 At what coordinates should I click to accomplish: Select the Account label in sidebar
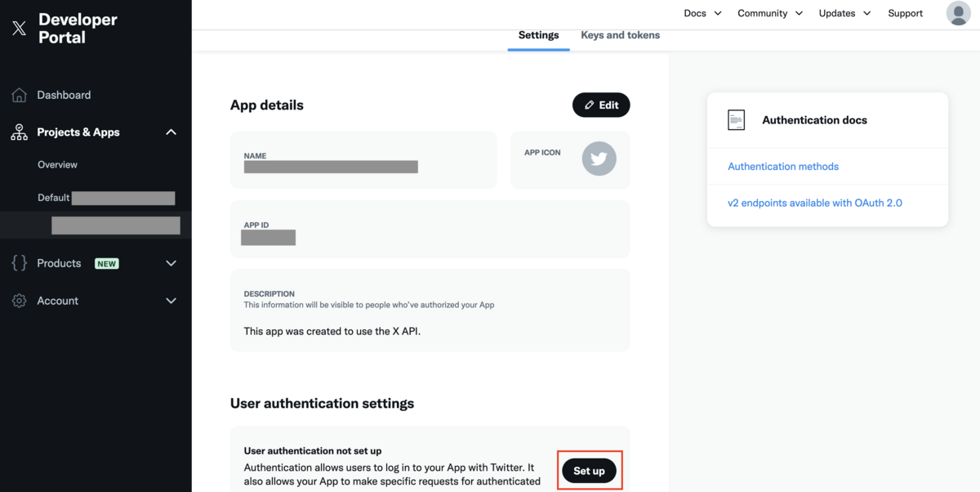pos(57,301)
